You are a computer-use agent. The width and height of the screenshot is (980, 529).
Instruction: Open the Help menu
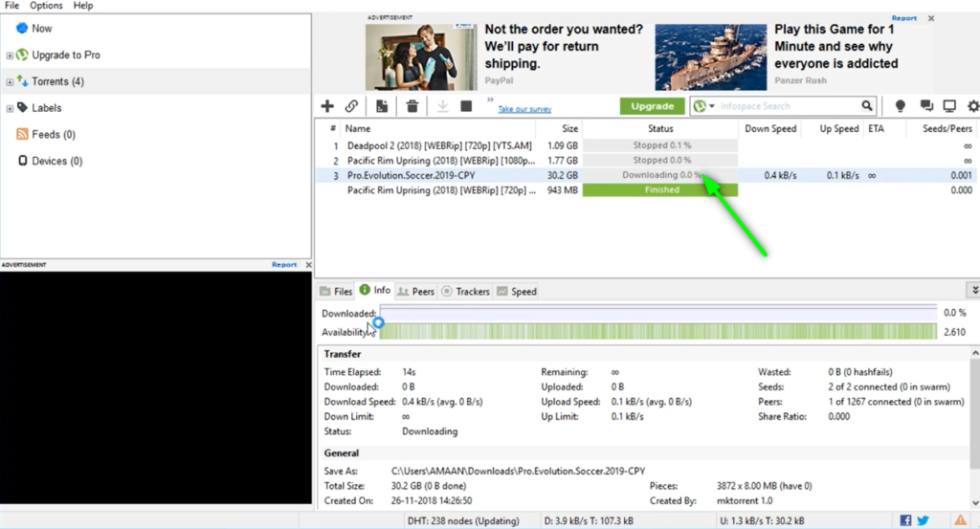coord(83,6)
